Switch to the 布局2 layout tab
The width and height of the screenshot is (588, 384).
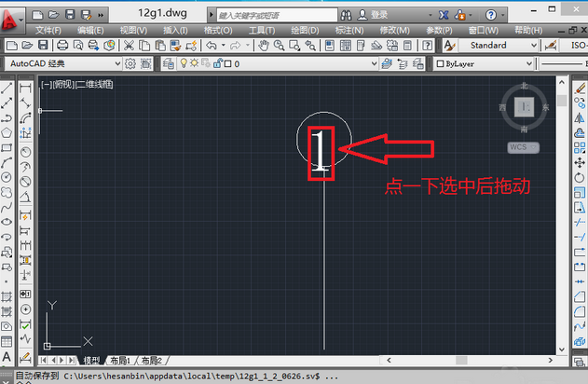coord(152,361)
